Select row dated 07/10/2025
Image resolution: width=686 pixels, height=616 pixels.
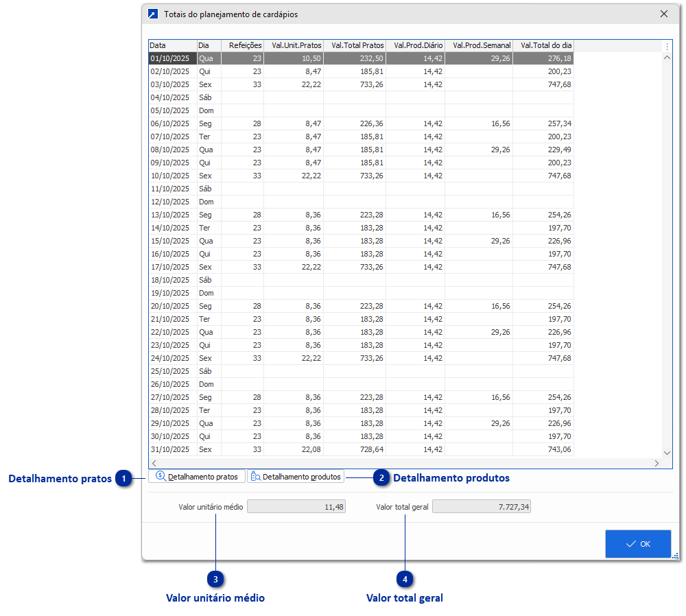click(361, 137)
